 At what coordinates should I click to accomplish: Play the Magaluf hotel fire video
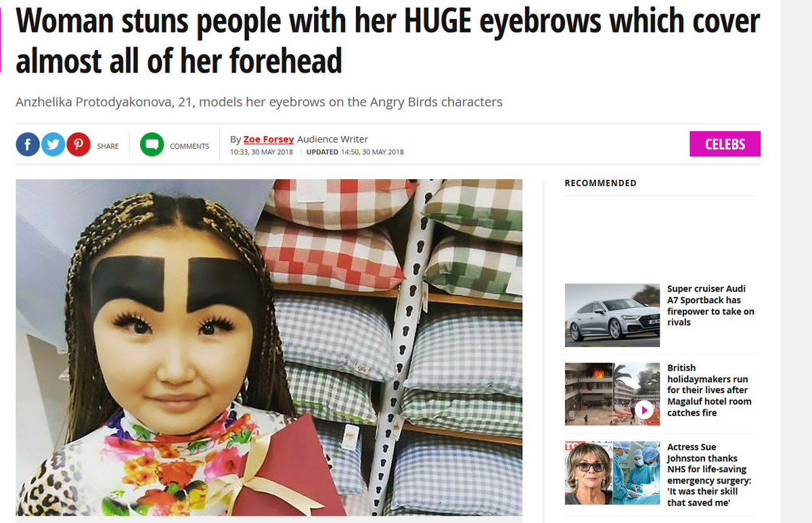point(644,409)
